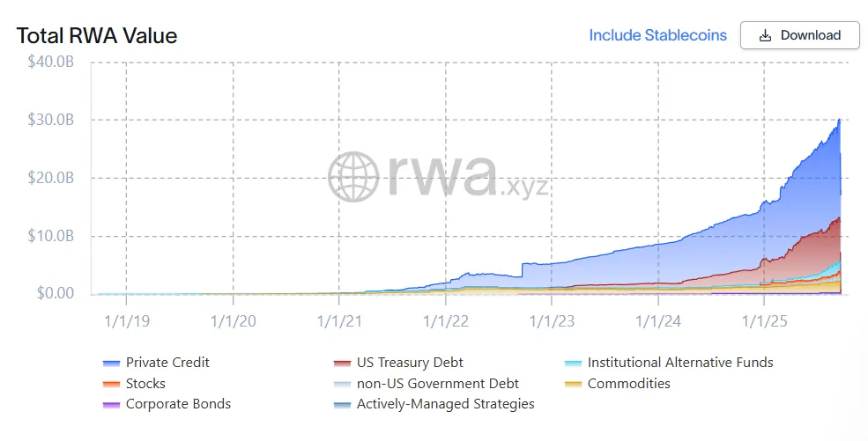
Task: Click the Include Stablecoins link
Action: pyautogui.click(x=657, y=35)
